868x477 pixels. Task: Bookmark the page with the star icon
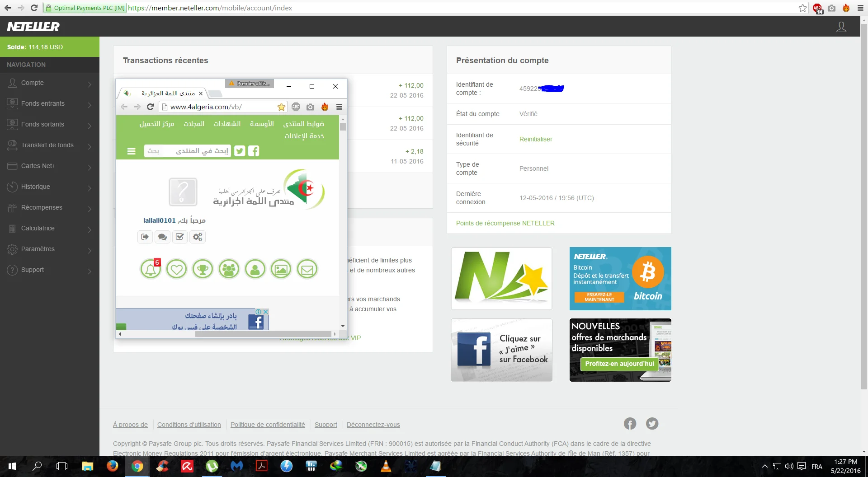(x=802, y=8)
